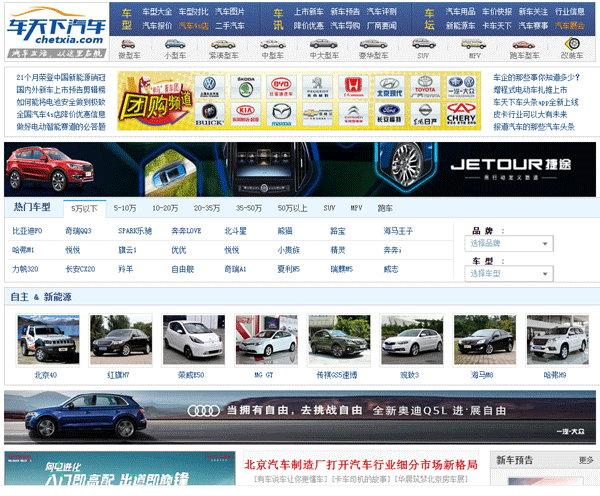
Task: Open 汽车展会 in the top navigation
Action: pos(570,26)
